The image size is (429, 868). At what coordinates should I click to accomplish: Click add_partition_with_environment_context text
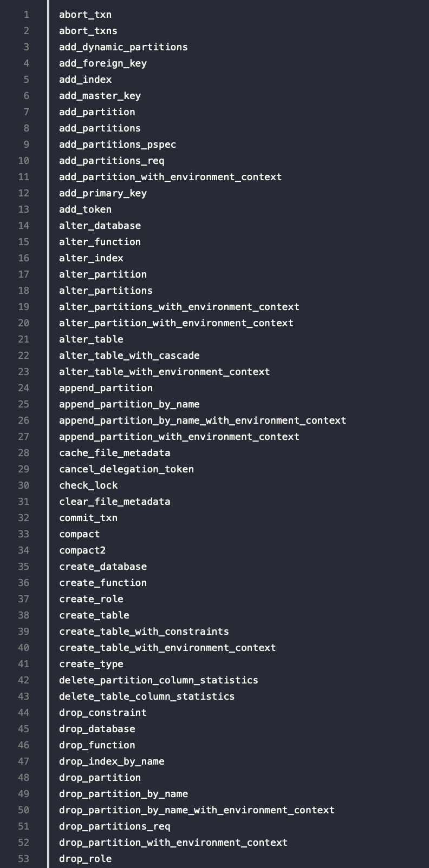(x=171, y=177)
